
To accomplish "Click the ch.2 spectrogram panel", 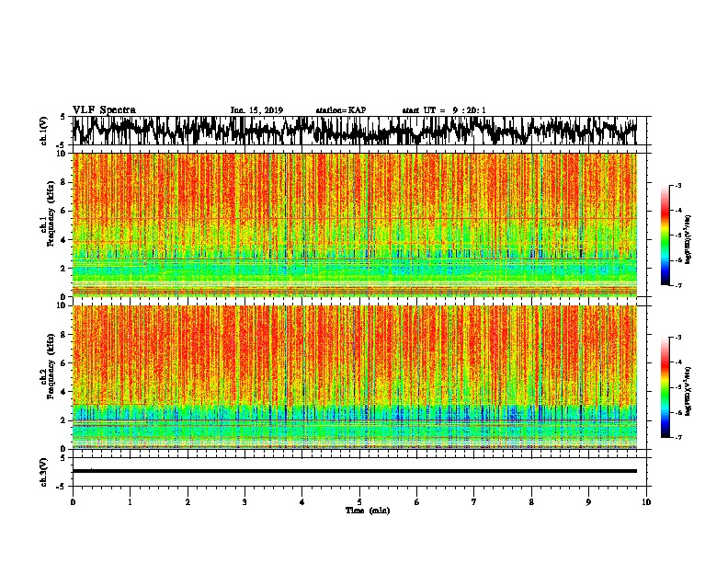I will (x=354, y=377).
